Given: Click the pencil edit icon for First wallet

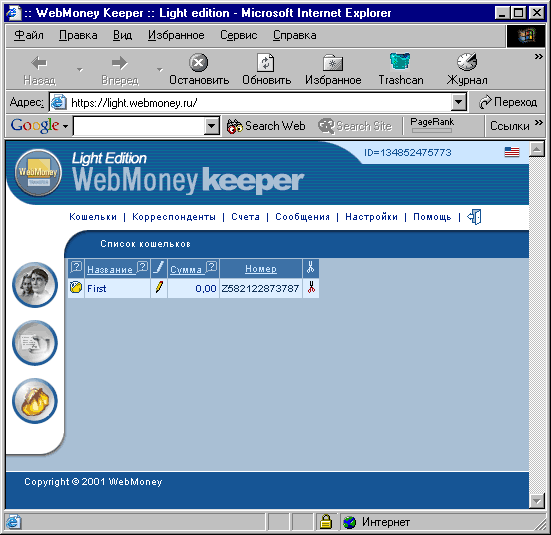Looking at the screenshot, I should click(159, 288).
